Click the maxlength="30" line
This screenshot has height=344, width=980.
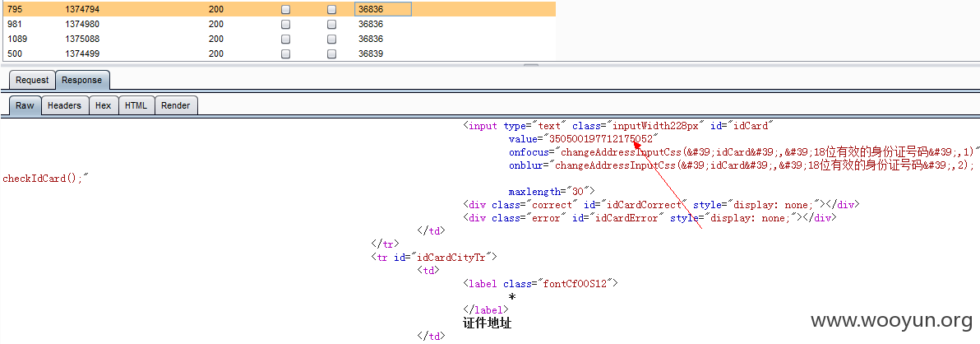[x=552, y=191]
